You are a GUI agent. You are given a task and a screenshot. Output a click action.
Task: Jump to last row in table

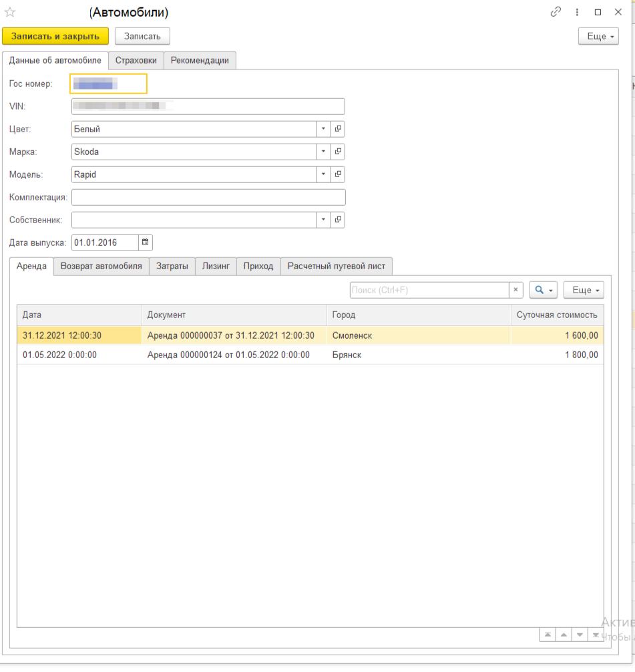[595, 635]
